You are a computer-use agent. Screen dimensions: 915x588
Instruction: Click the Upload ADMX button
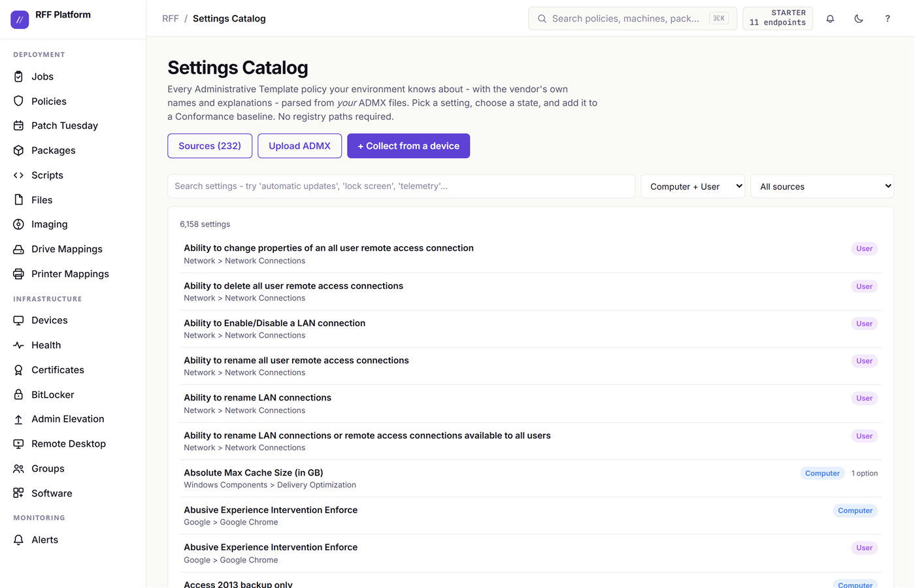click(299, 146)
